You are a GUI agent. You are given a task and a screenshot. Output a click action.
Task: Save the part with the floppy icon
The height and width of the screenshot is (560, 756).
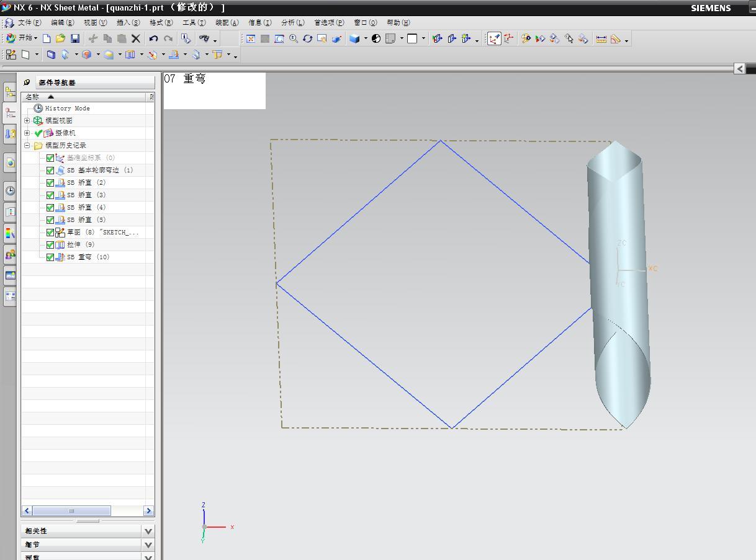(x=75, y=38)
